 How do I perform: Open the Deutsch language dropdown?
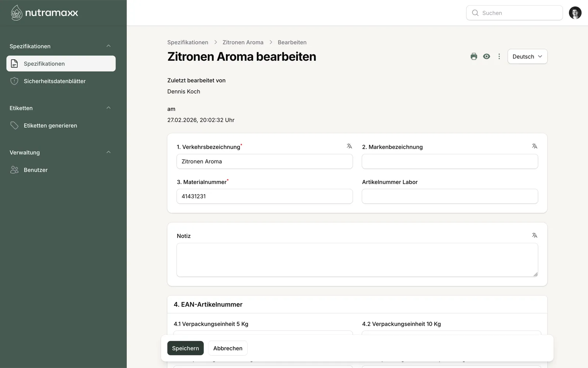point(527,56)
